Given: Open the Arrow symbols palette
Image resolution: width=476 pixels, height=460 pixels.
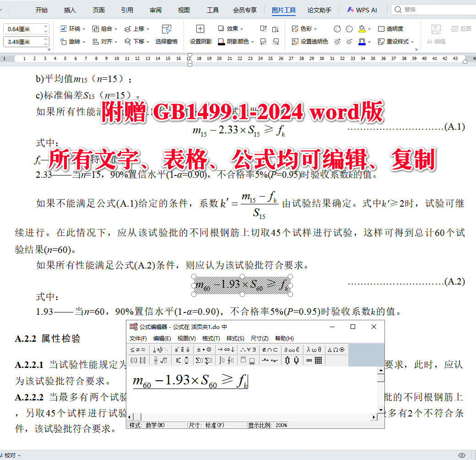Looking at the screenshot, I should click(226, 350).
